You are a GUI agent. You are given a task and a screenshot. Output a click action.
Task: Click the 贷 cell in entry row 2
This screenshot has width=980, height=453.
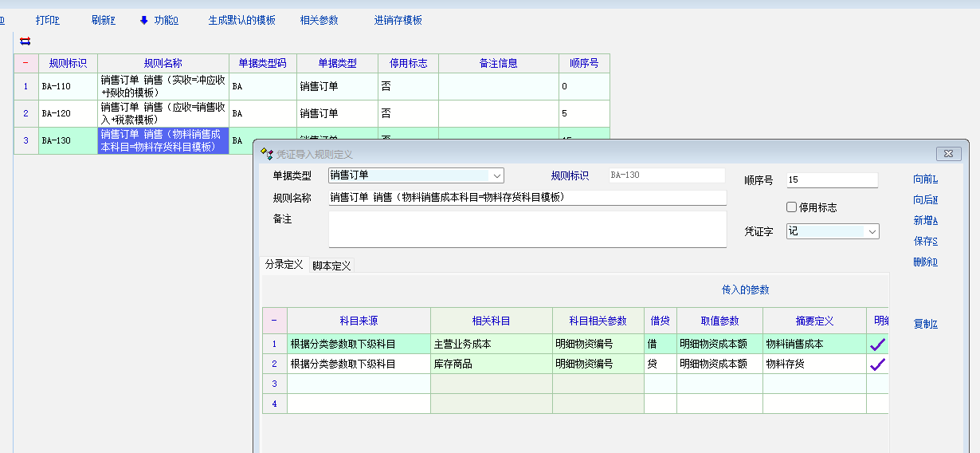coord(661,364)
